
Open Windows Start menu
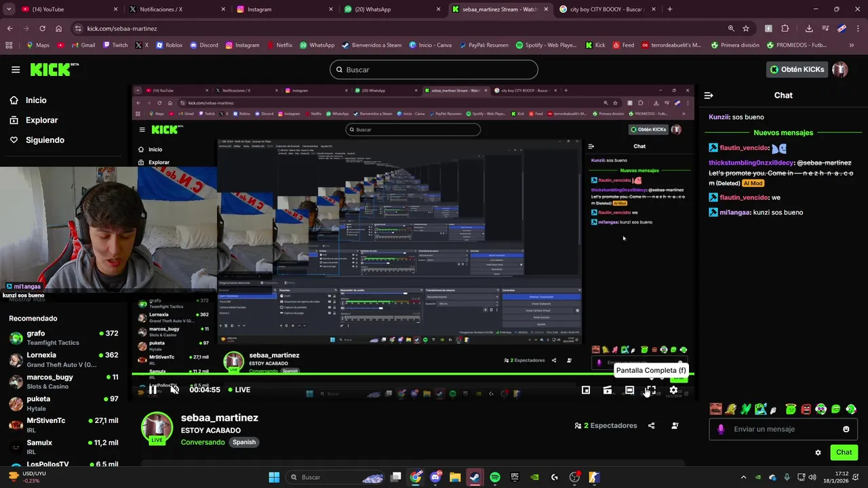click(274, 477)
